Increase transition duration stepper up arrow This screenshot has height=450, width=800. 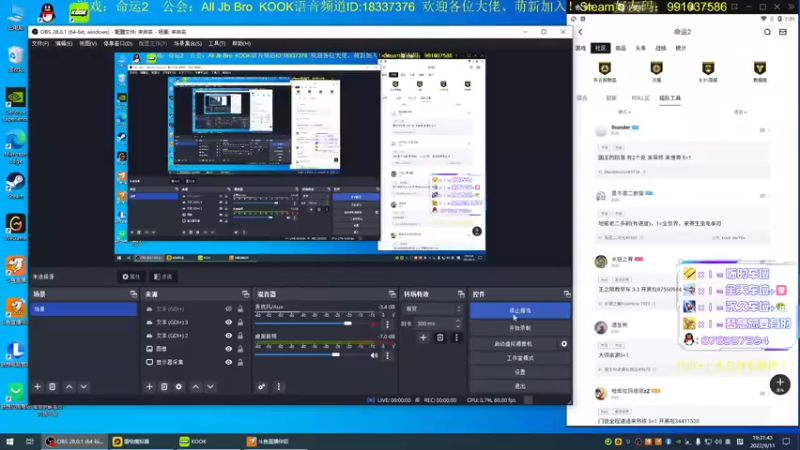click(x=458, y=321)
